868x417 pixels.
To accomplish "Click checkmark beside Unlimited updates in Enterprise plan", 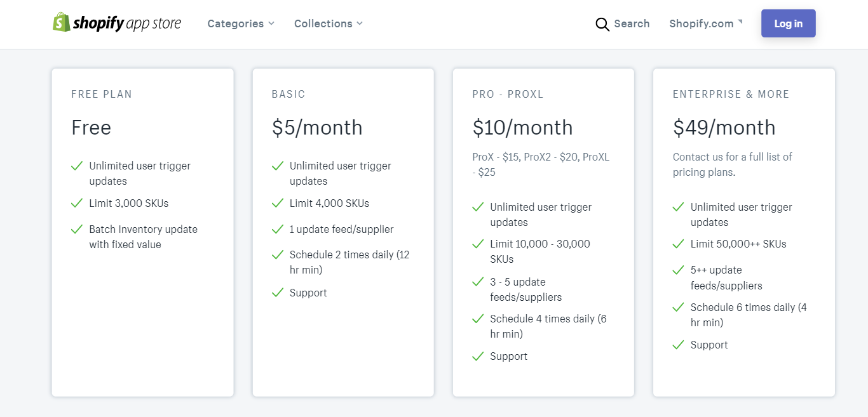I will (x=679, y=207).
